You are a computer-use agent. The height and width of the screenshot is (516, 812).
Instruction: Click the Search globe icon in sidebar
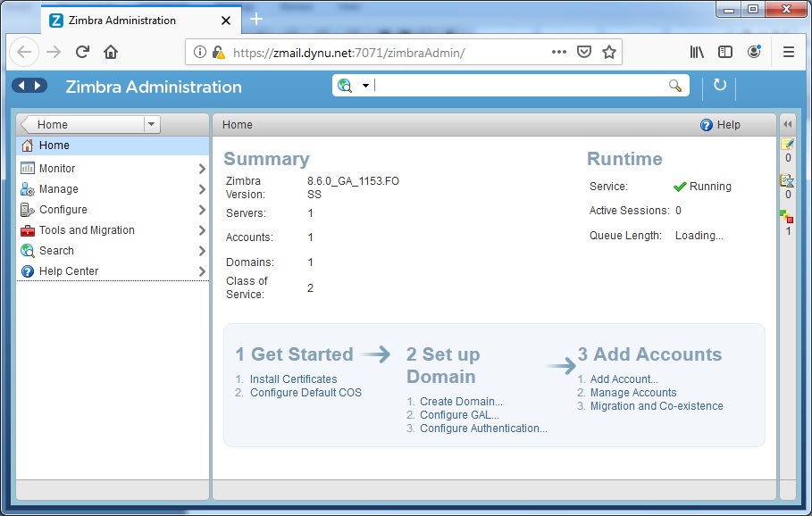[x=28, y=251]
